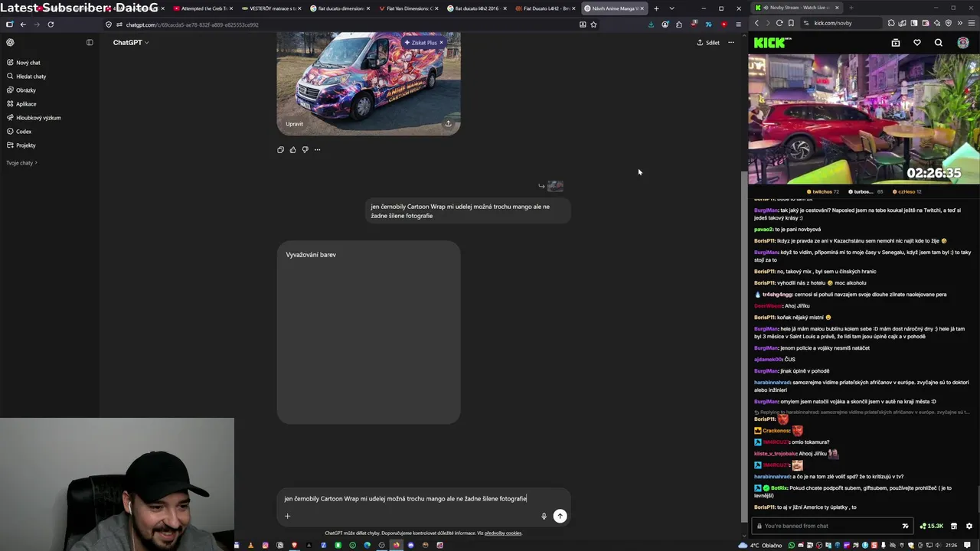Screen dimensions: 980x551
Task: Open Kick browser hamburger menu
Action: coord(971,23)
